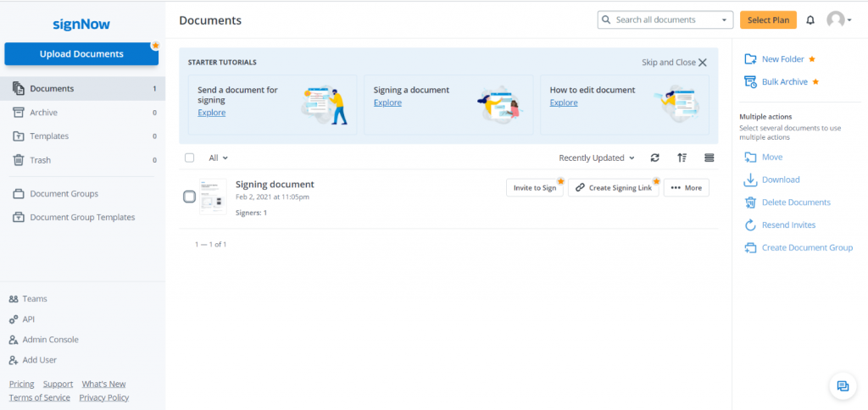The width and height of the screenshot is (868, 410).
Task: Expand the search options dropdown arrow
Action: [x=724, y=20]
